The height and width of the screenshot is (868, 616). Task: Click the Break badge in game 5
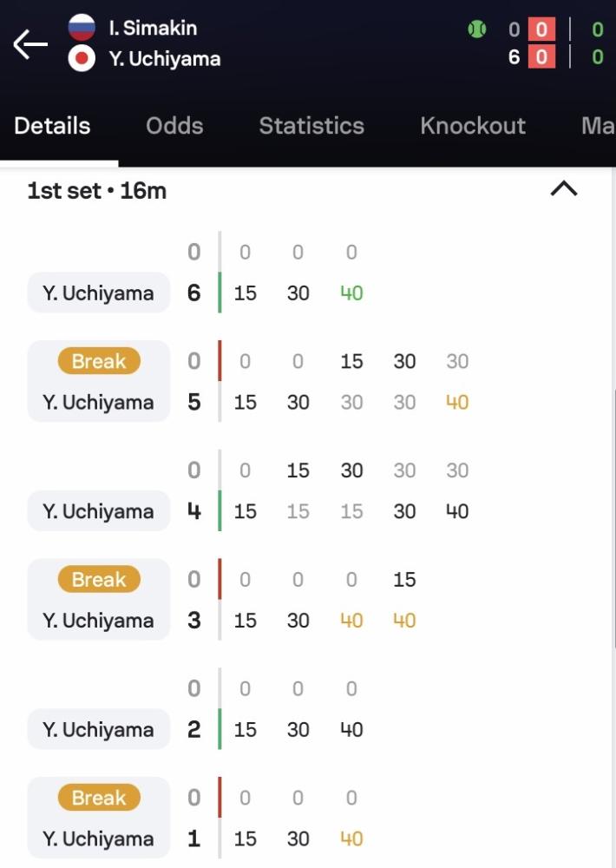pyautogui.click(x=99, y=362)
